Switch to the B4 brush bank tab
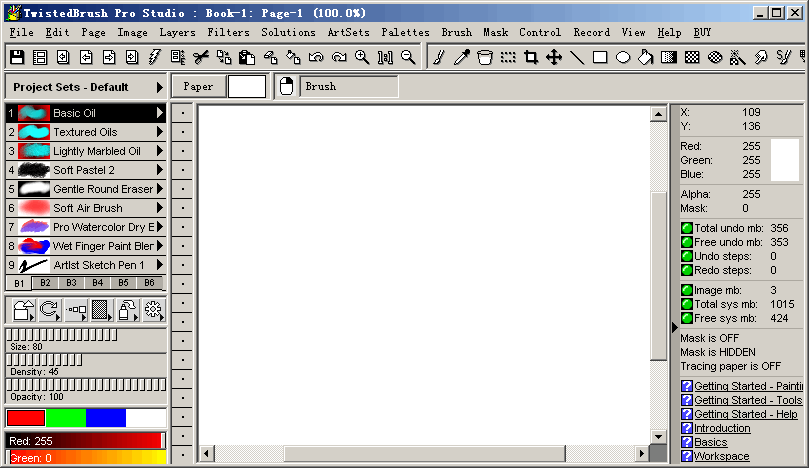 coord(98,283)
